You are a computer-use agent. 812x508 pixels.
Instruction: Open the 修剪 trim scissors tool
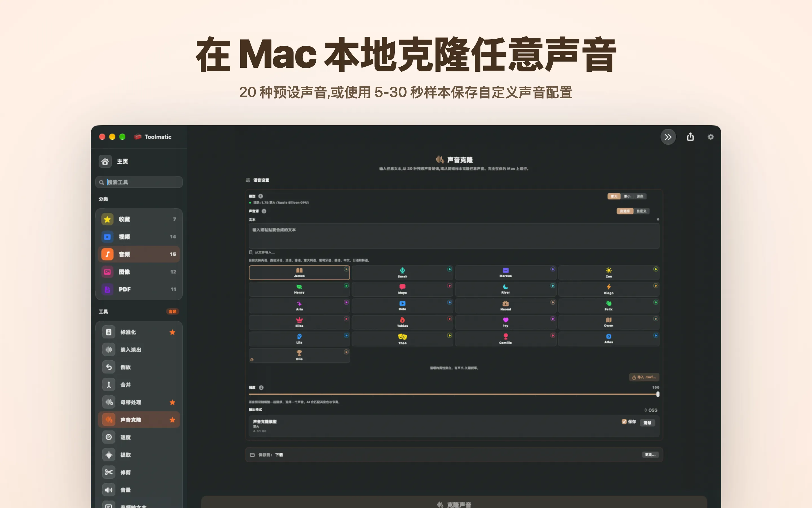click(139, 472)
